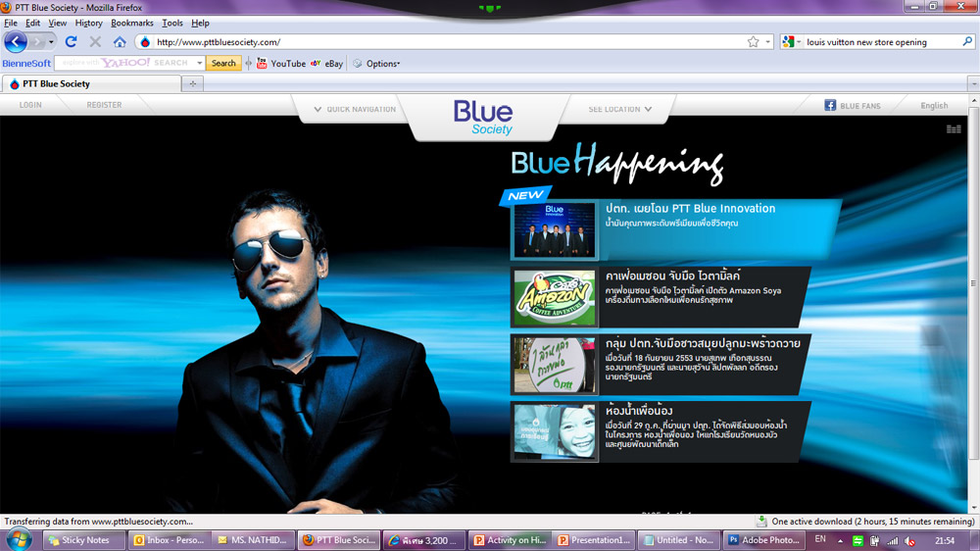Click the site favicon in the address bar
Viewport: 980px width, 551px height.
[x=145, y=42]
